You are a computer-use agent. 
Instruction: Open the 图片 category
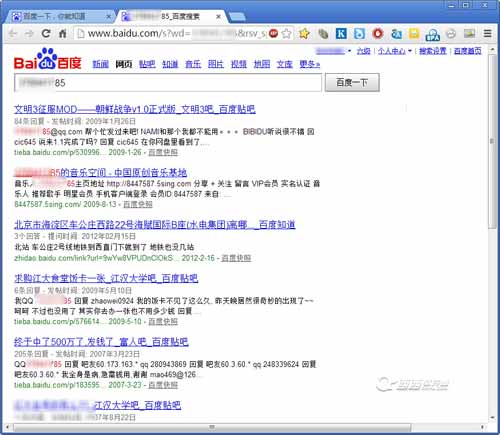(x=216, y=64)
